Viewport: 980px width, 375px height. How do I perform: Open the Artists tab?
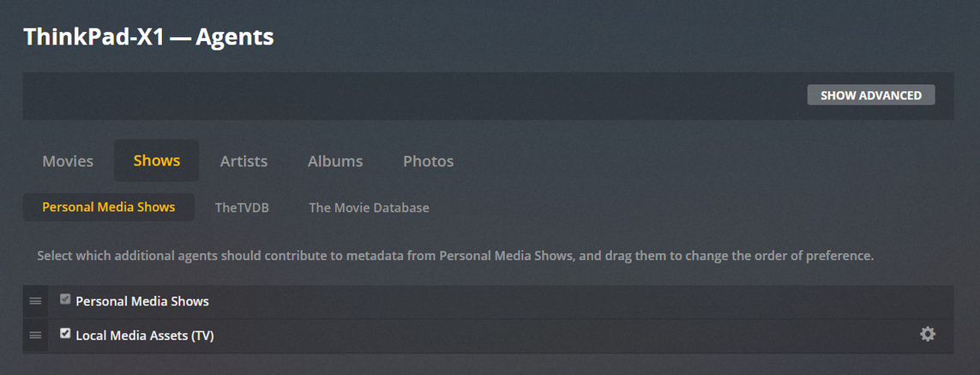click(243, 160)
